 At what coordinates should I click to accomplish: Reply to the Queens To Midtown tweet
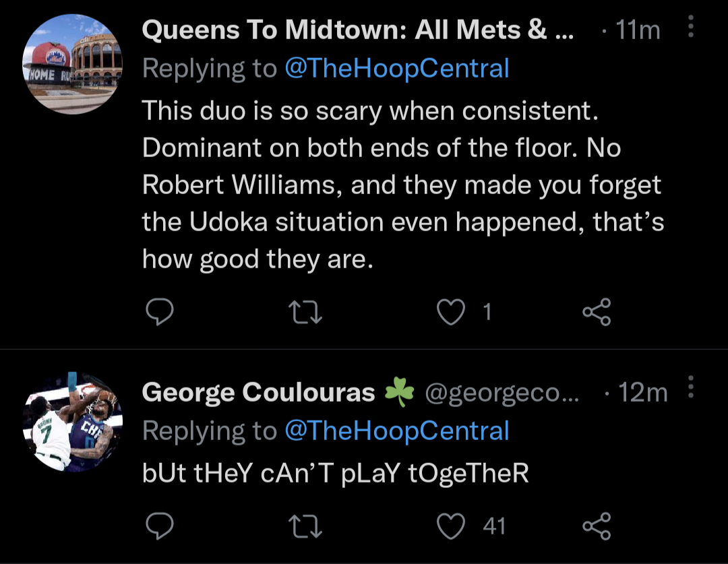click(160, 311)
